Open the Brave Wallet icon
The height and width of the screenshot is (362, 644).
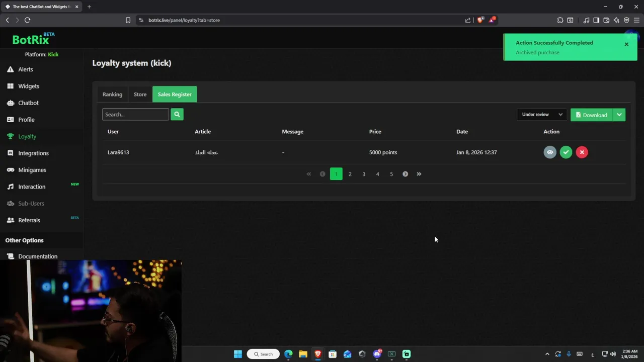[606, 20]
